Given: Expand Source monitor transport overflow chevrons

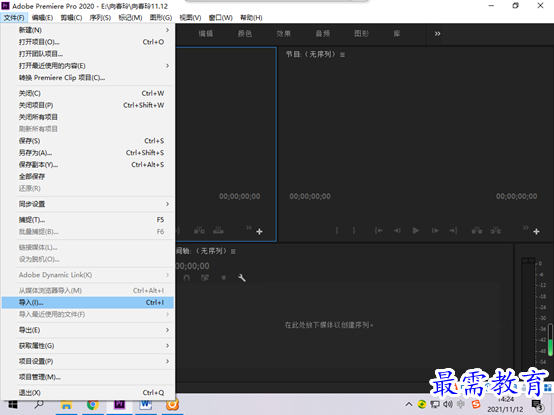Looking at the screenshot, I should click(249, 227).
